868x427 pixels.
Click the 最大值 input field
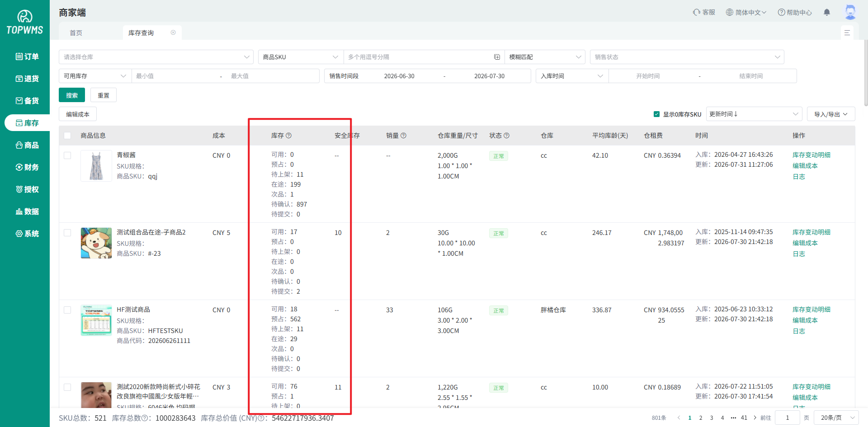(x=272, y=76)
